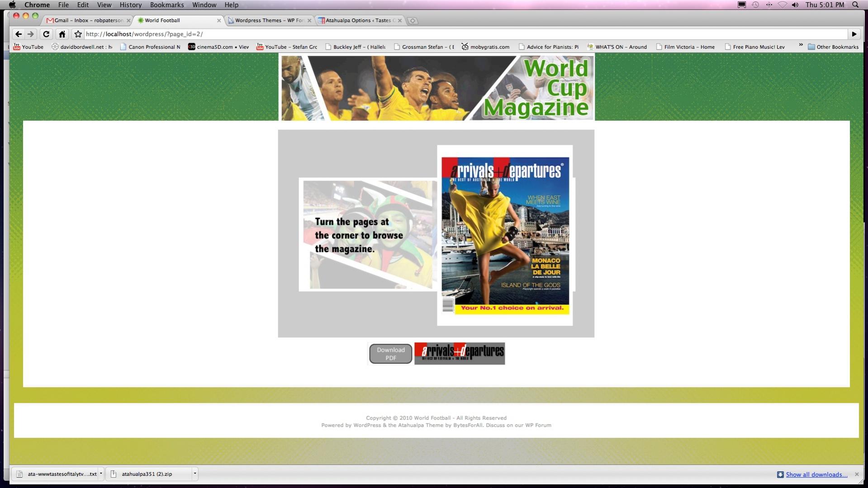Open the Help menu

[231, 5]
